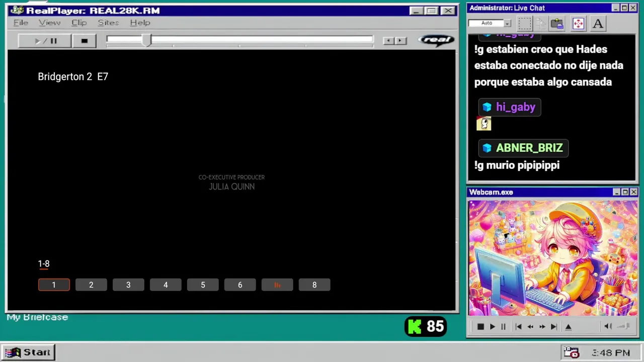Stop playback in RealPlayer
644x362 pixels.
click(84, 41)
